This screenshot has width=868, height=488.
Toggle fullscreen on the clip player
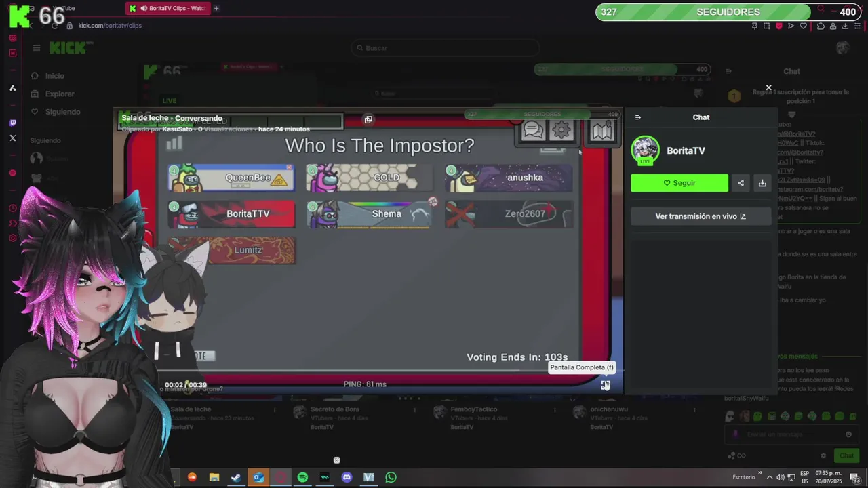point(606,385)
